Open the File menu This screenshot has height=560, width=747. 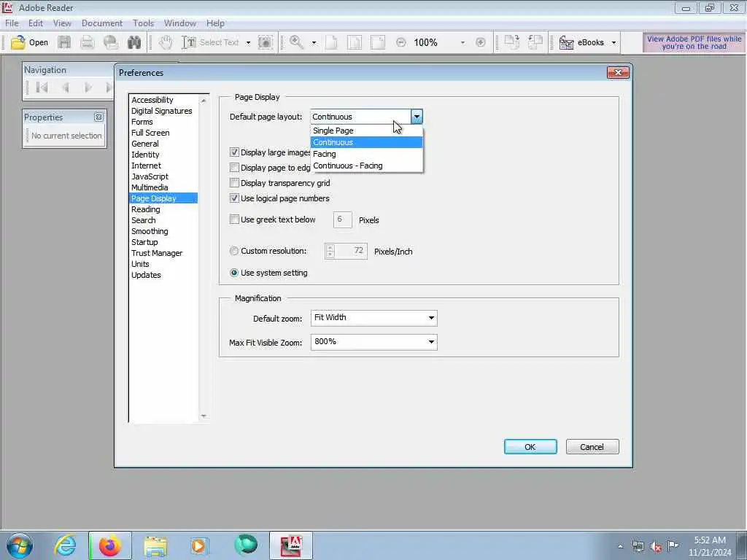pos(12,23)
